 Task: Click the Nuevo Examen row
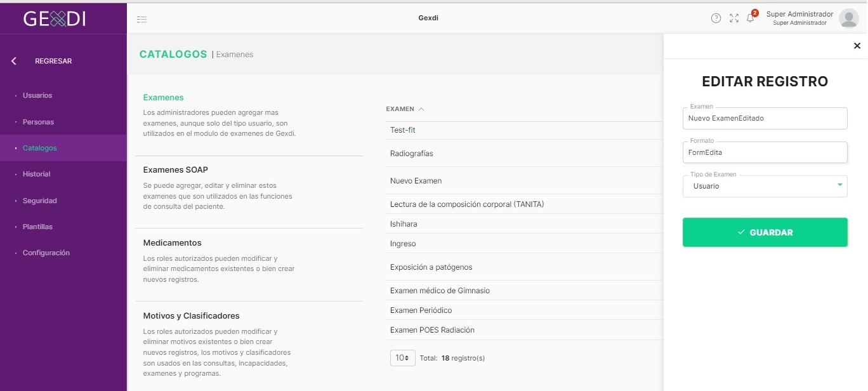tap(524, 181)
